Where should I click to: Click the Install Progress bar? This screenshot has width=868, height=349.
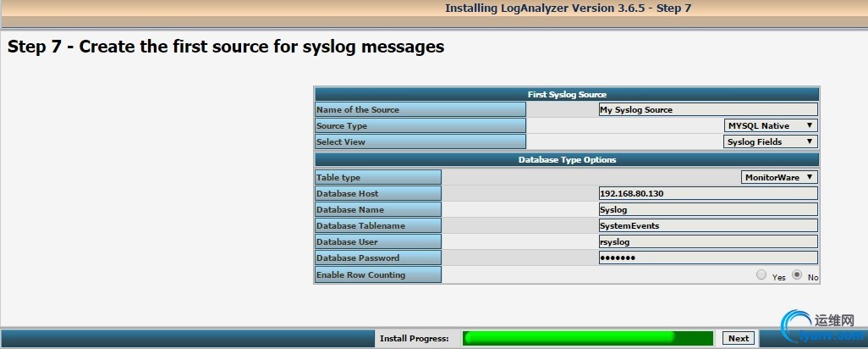[x=587, y=338]
